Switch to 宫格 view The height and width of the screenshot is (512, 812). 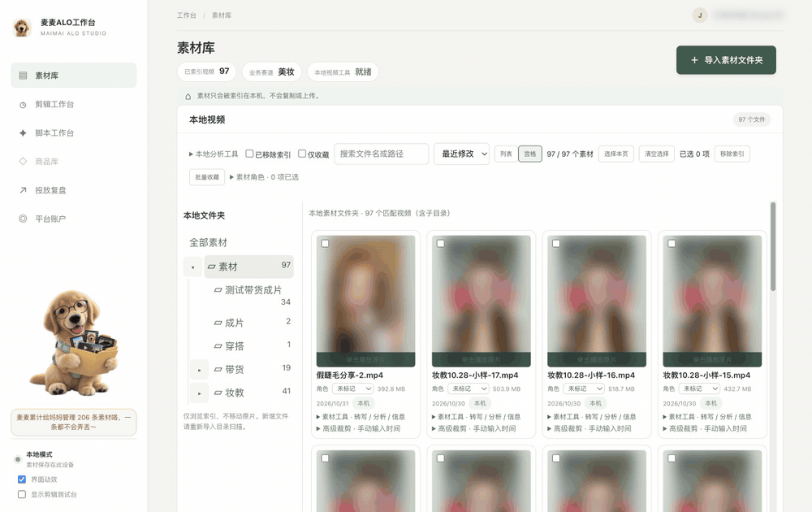click(x=529, y=154)
